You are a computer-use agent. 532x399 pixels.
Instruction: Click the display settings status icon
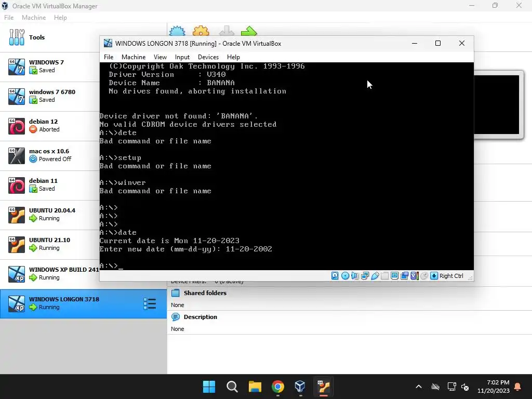coord(395,276)
